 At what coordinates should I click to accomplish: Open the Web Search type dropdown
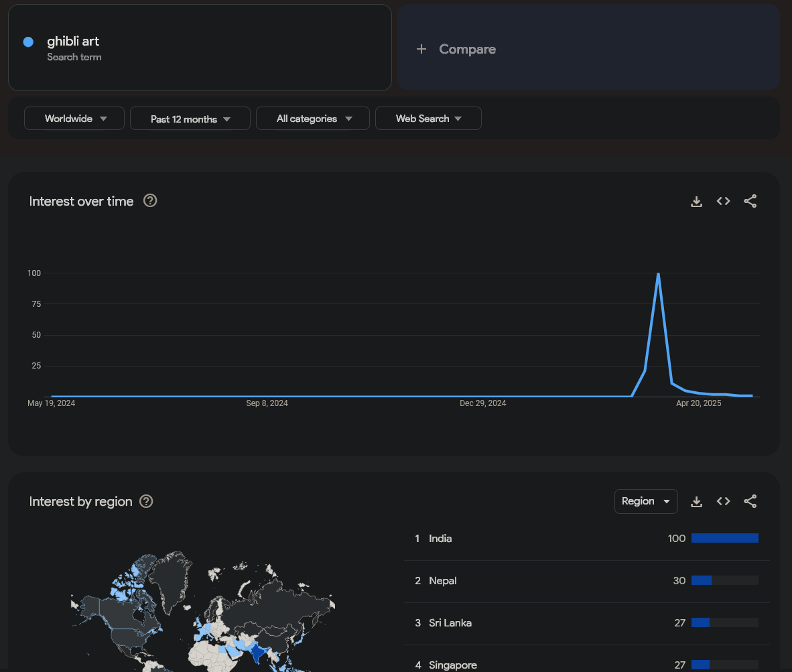428,119
